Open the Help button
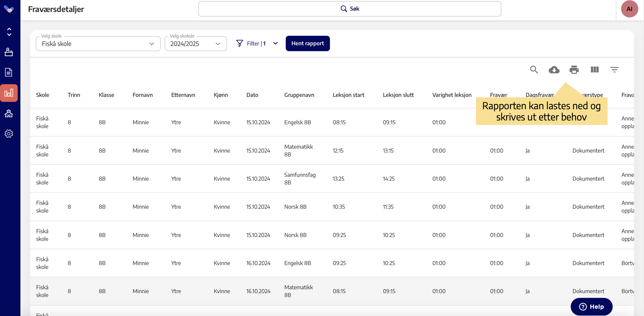 click(x=591, y=307)
